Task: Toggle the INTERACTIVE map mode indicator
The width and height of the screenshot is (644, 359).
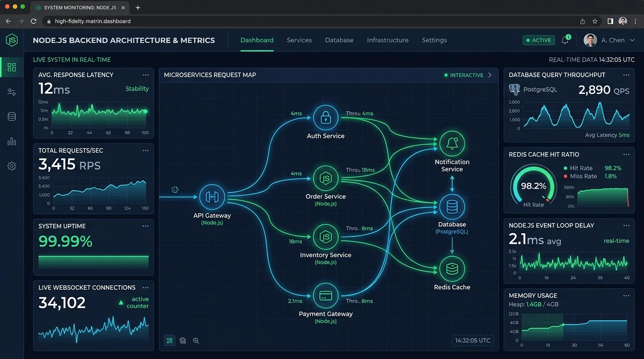Action: point(464,75)
